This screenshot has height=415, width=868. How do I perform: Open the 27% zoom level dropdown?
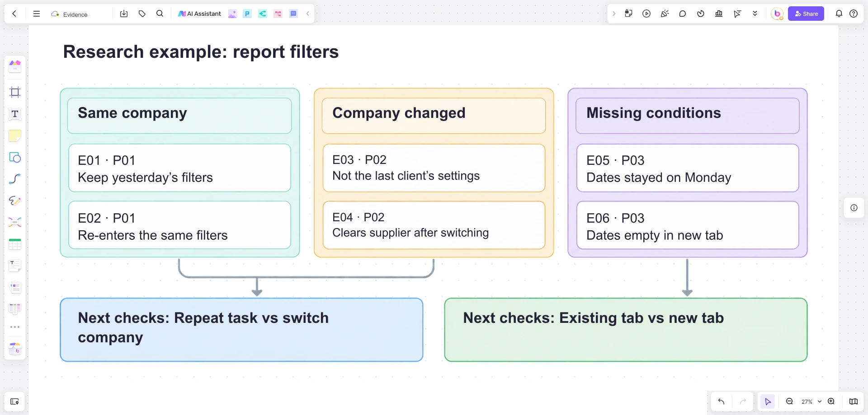(x=811, y=401)
